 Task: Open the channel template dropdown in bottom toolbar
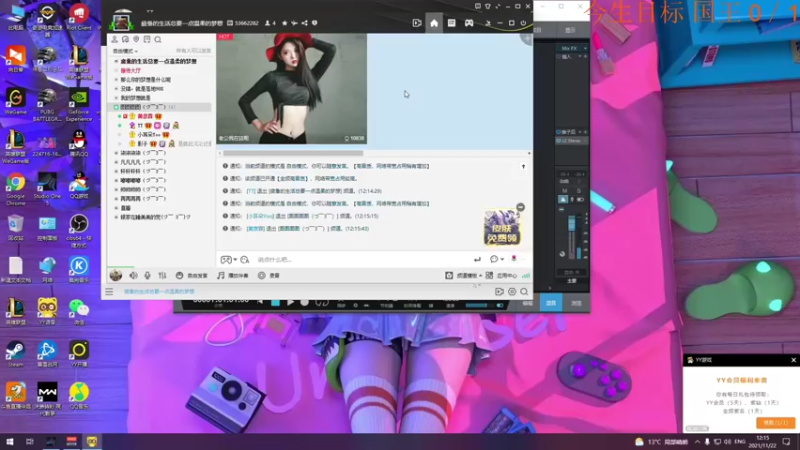pos(464,276)
